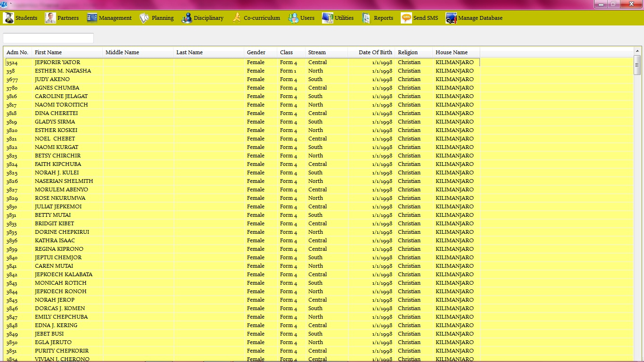Select the Planning icon

144,18
